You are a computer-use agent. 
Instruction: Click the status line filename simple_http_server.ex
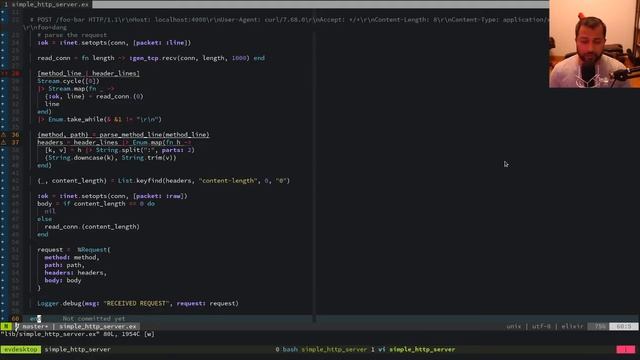tap(98, 326)
